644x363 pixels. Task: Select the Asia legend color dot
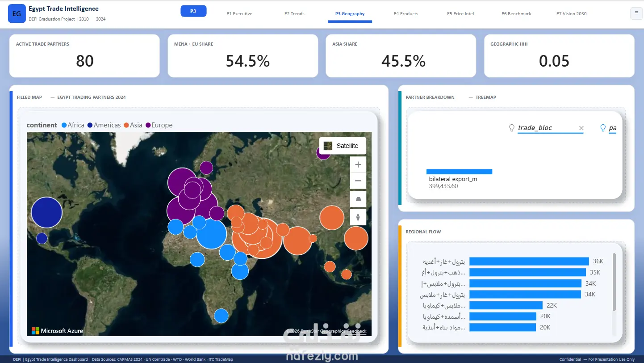point(126,125)
